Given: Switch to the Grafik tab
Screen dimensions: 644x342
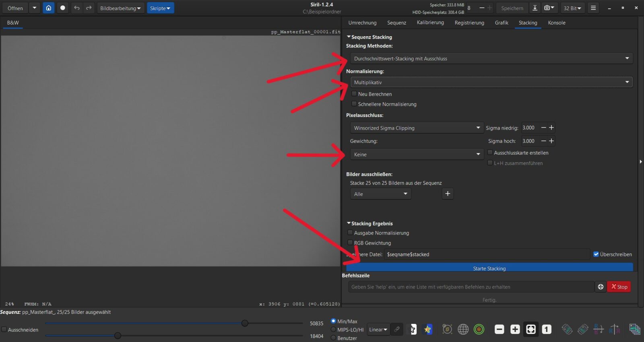Looking at the screenshot, I should pos(502,23).
